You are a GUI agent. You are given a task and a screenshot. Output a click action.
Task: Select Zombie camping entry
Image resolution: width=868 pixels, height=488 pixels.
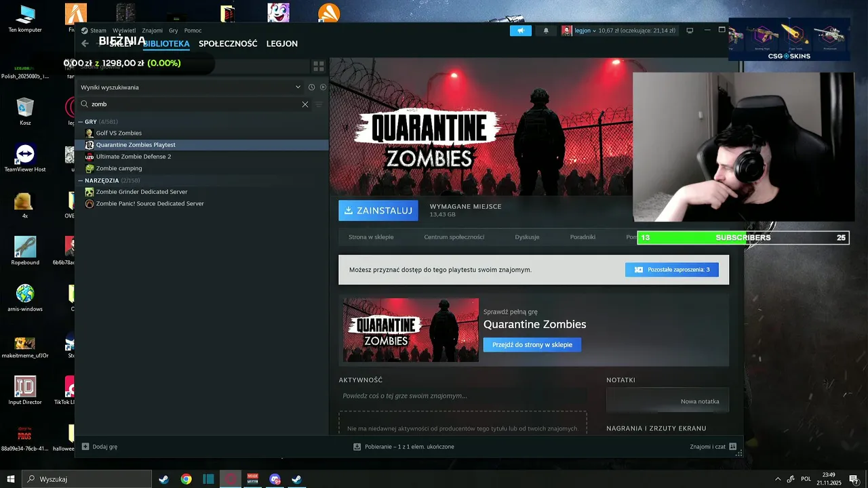(x=201, y=168)
